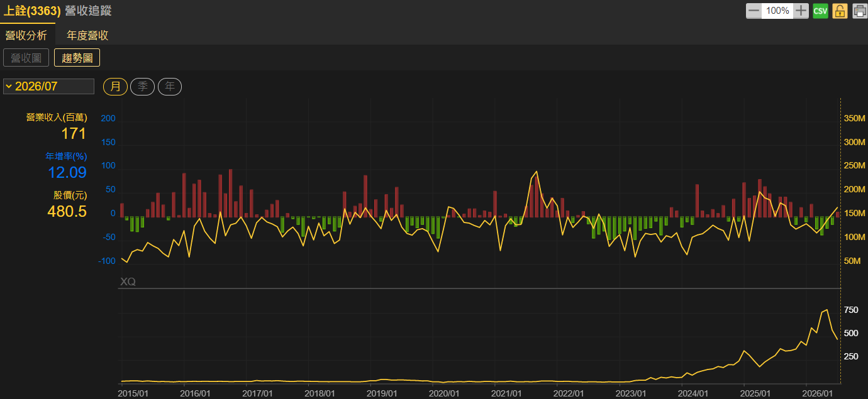Click the 2015/01 axis label
The width and height of the screenshot is (868, 399).
point(133,393)
